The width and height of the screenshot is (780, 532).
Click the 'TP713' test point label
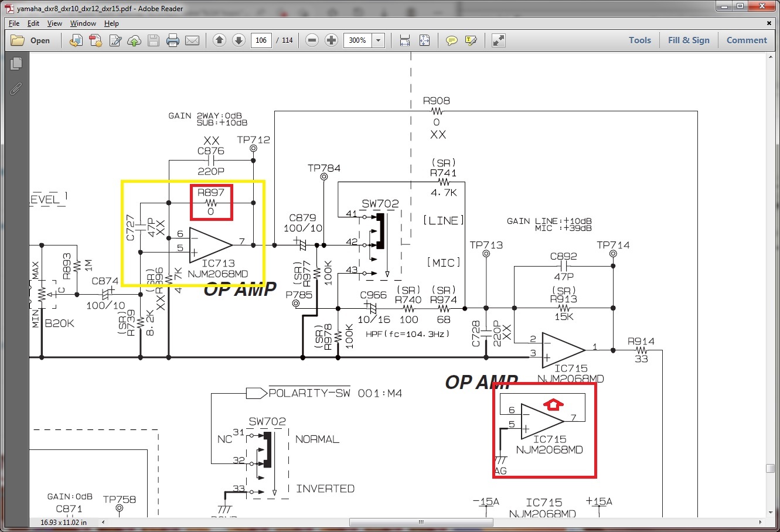point(486,245)
